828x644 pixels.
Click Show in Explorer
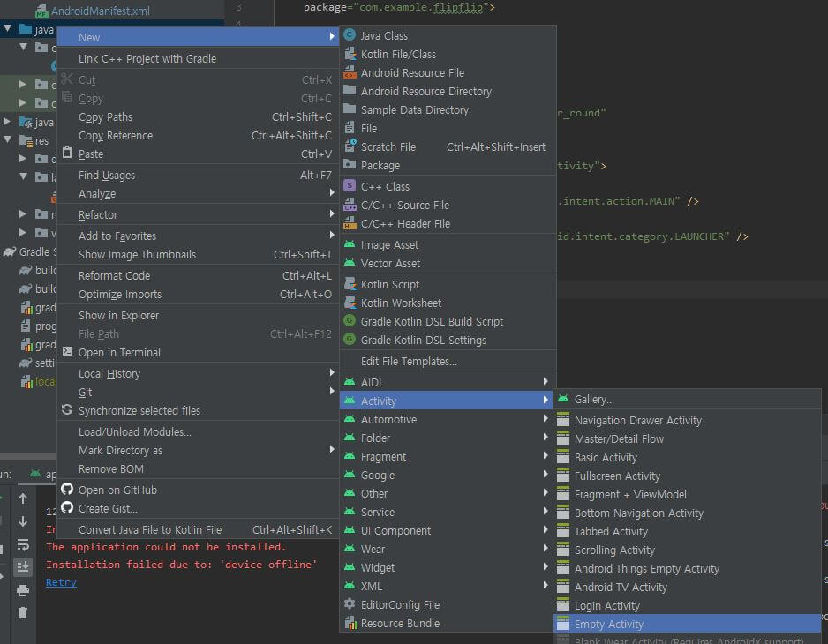[x=198, y=315]
